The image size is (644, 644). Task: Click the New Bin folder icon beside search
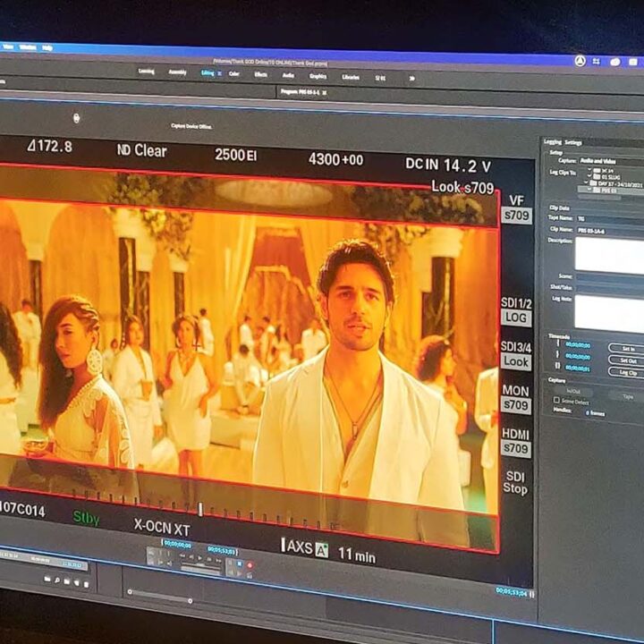(x=67, y=582)
